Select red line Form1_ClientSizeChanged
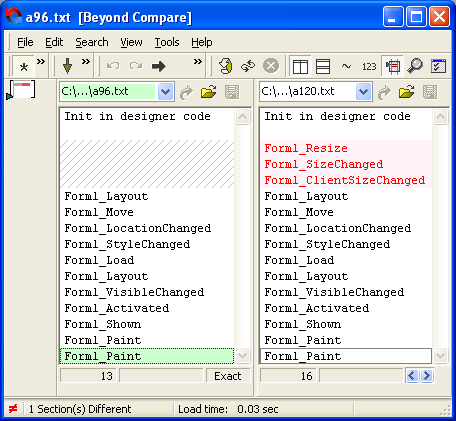 point(345,180)
